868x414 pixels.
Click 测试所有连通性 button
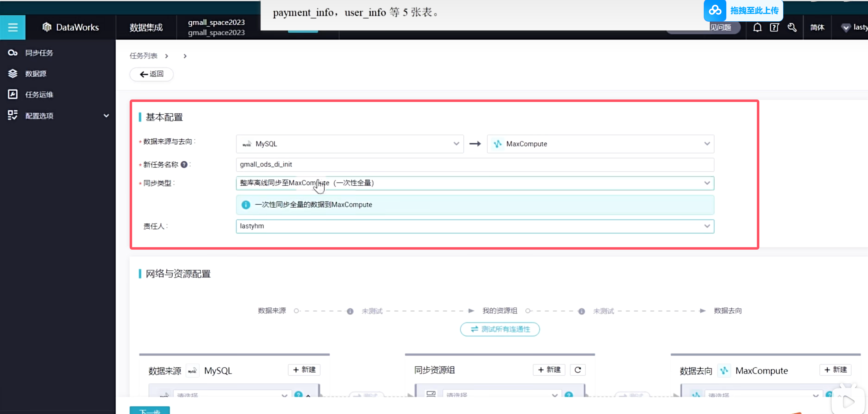500,329
